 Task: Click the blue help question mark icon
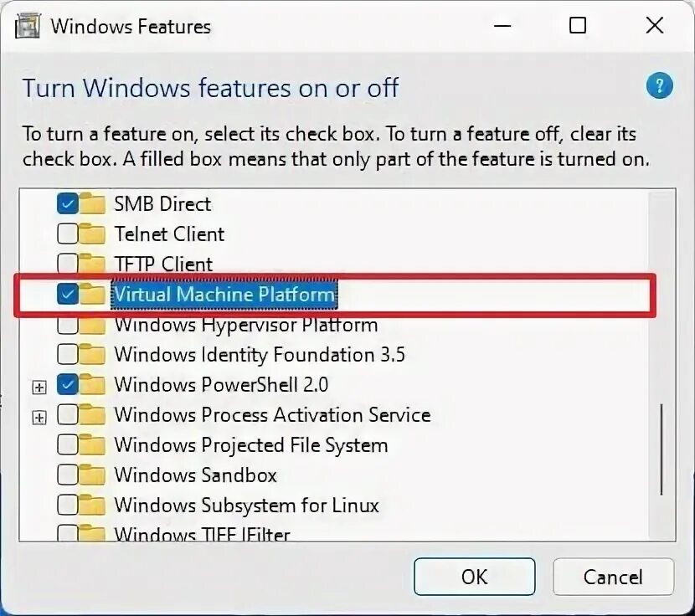(x=659, y=85)
